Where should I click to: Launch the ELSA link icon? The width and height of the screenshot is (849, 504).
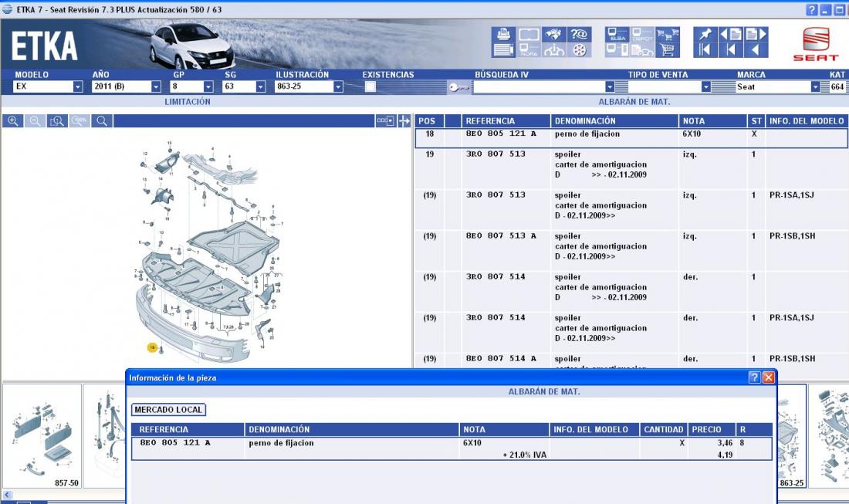(x=617, y=35)
